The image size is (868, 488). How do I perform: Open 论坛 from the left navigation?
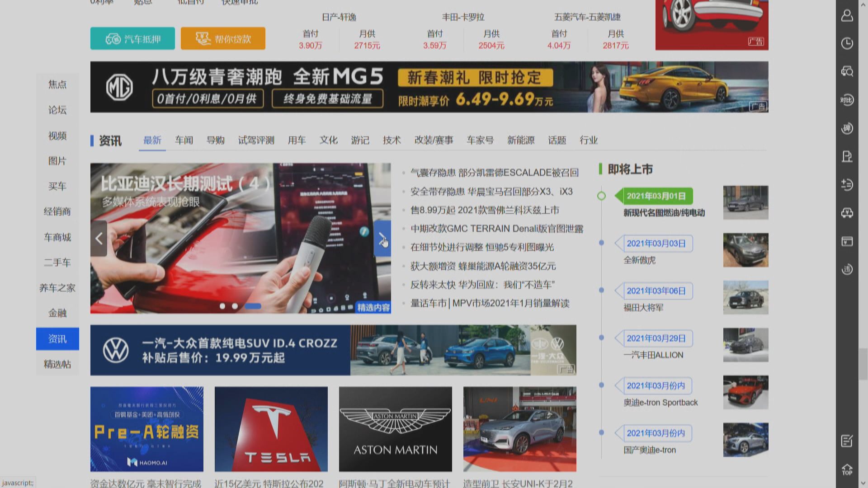(x=57, y=111)
